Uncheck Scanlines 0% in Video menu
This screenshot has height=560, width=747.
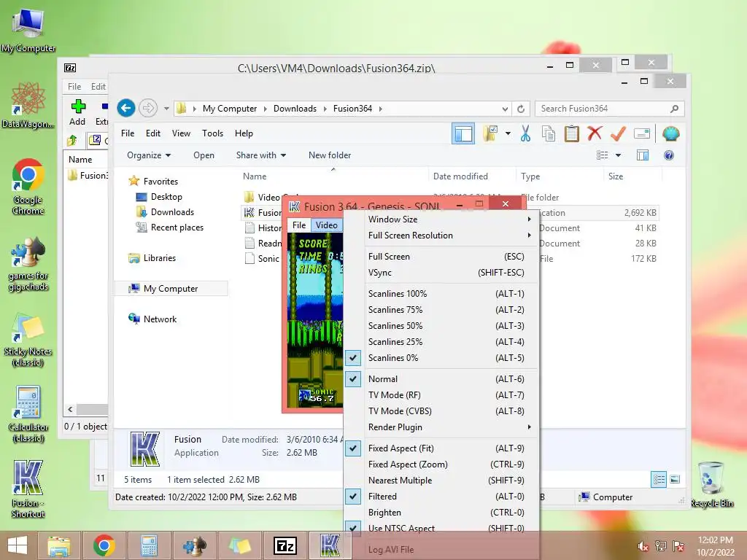coord(441,358)
